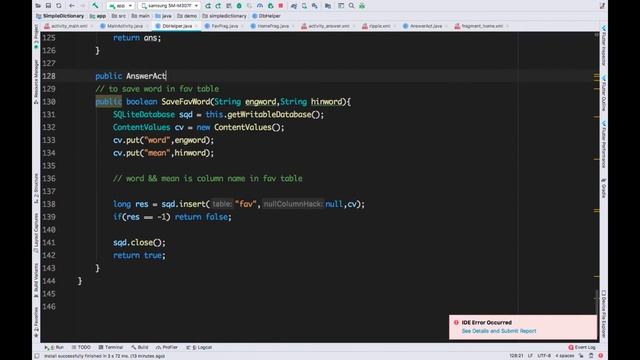This screenshot has height=360, width=640.
Task: Open the Build tool window
Action: click(140, 347)
